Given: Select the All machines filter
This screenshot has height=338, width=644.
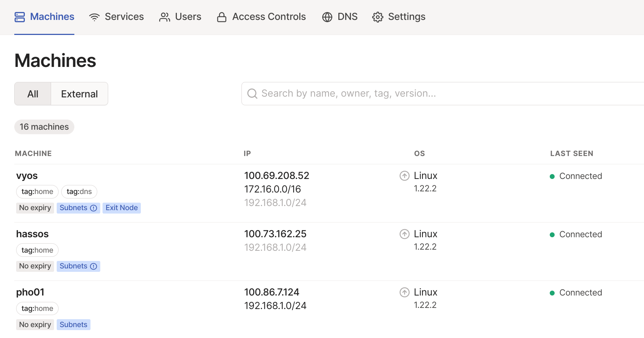Looking at the screenshot, I should [33, 94].
